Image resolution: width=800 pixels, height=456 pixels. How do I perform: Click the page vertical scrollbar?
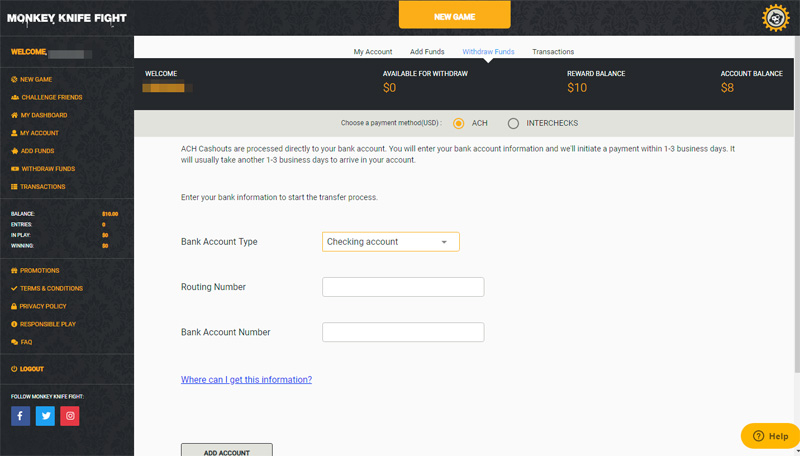(797, 204)
